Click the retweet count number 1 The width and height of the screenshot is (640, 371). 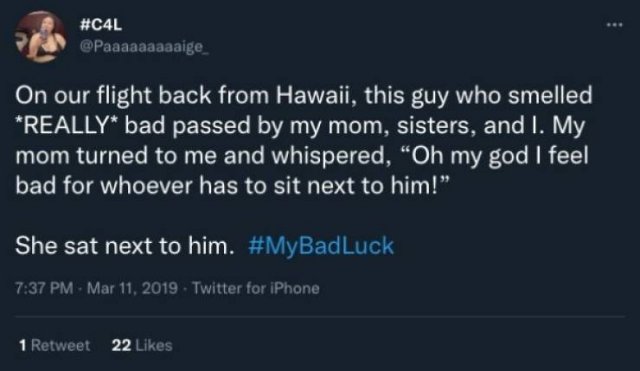coord(23,345)
